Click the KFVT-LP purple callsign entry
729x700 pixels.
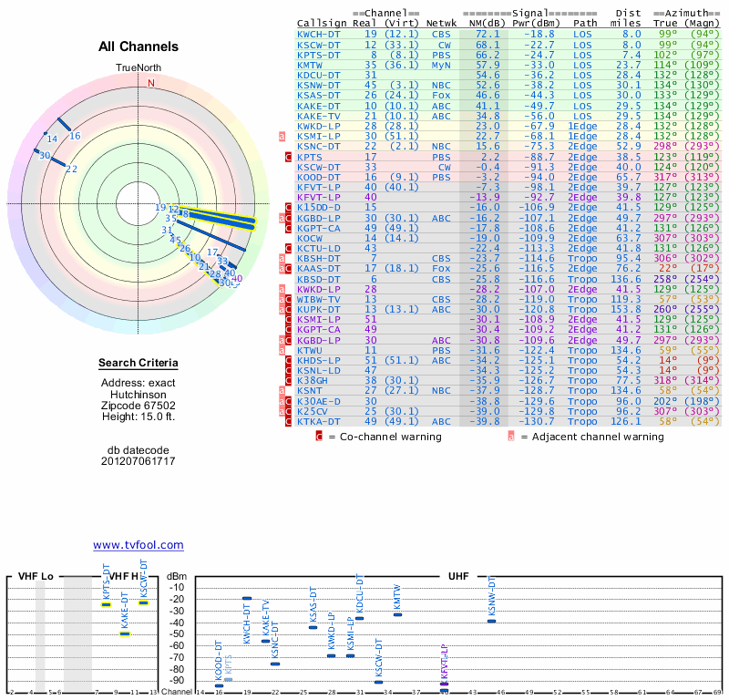coord(319,198)
